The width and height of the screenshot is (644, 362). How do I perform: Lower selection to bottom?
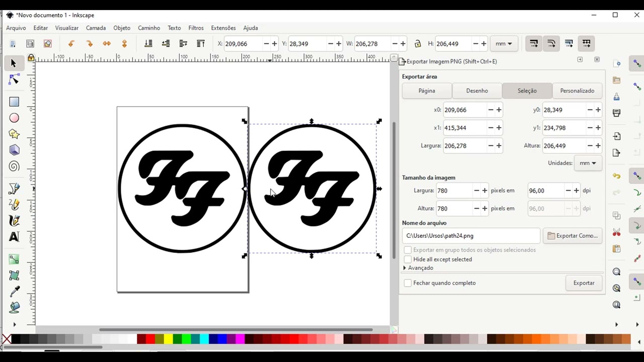[148, 44]
